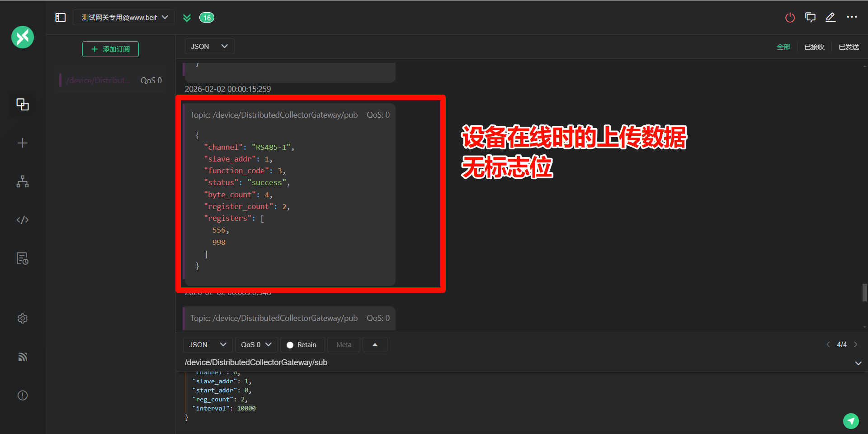Open the received payload JSON format dropdown
868x434 pixels.
click(209, 47)
